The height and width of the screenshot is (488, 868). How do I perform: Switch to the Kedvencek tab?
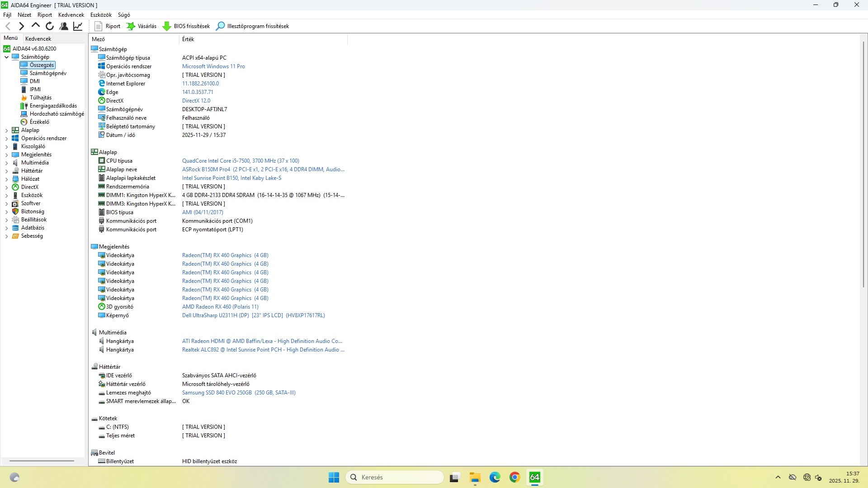(38, 39)
